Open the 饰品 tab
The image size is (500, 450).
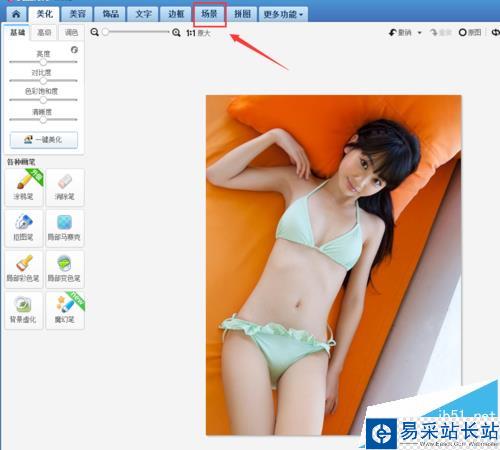tap(110, 14)
